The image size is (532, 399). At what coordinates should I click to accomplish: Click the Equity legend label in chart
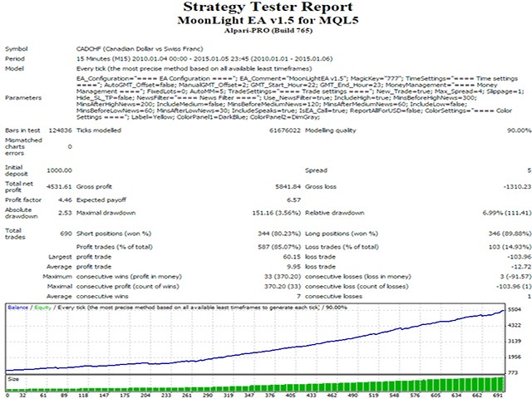42,308
